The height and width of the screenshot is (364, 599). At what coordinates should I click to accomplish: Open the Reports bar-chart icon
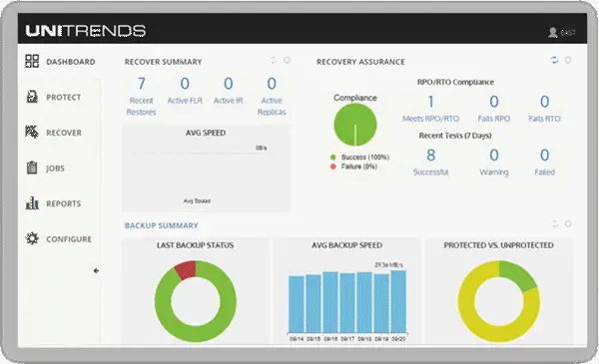[x=32, y=203]
